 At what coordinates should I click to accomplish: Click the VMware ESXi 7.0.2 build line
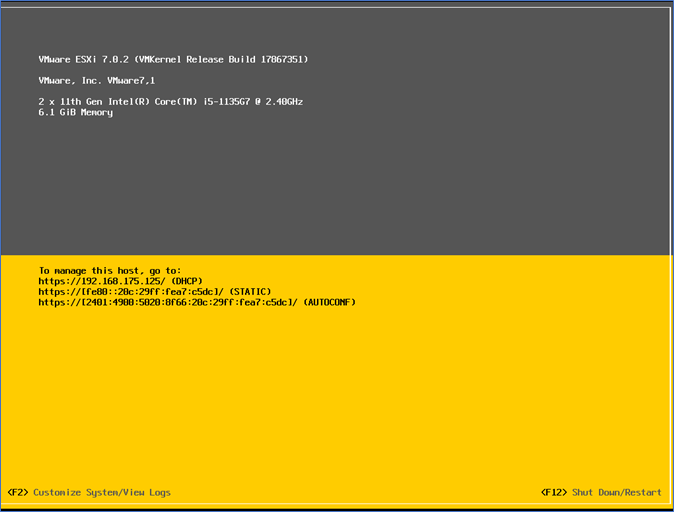(173, 59)
